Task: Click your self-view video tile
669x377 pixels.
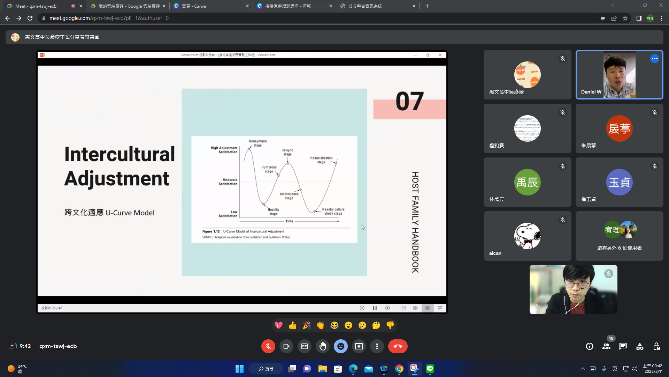Action: point(573,290)
